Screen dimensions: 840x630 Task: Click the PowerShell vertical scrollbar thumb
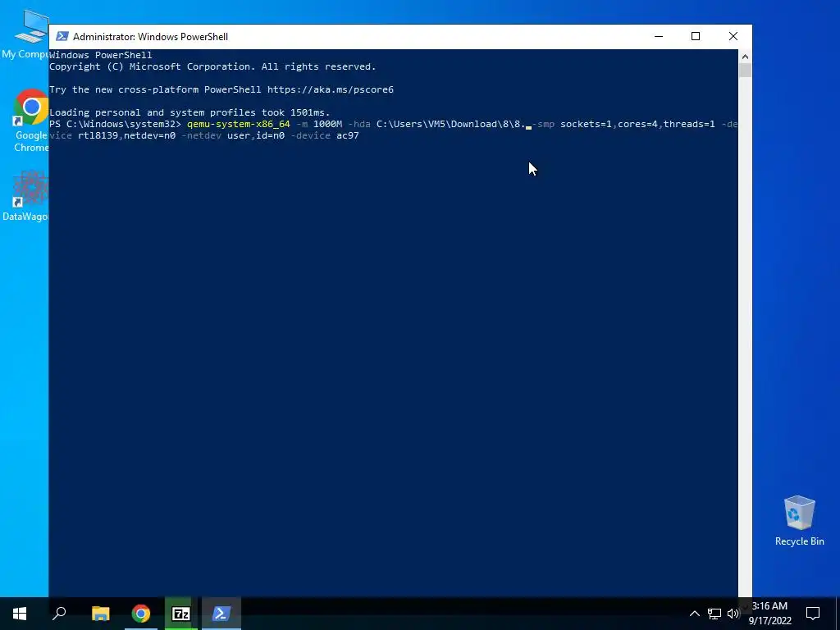coord(745,71)
